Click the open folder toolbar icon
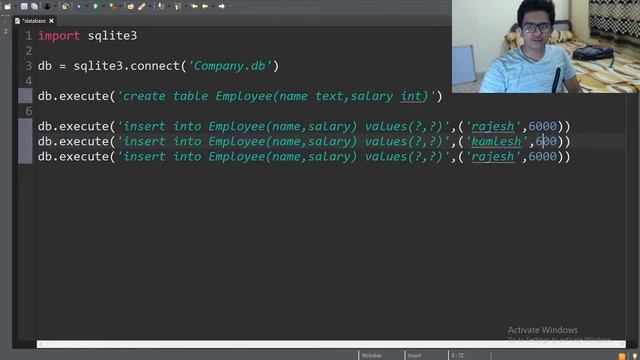The image size is (640, 360). point(131,6)
